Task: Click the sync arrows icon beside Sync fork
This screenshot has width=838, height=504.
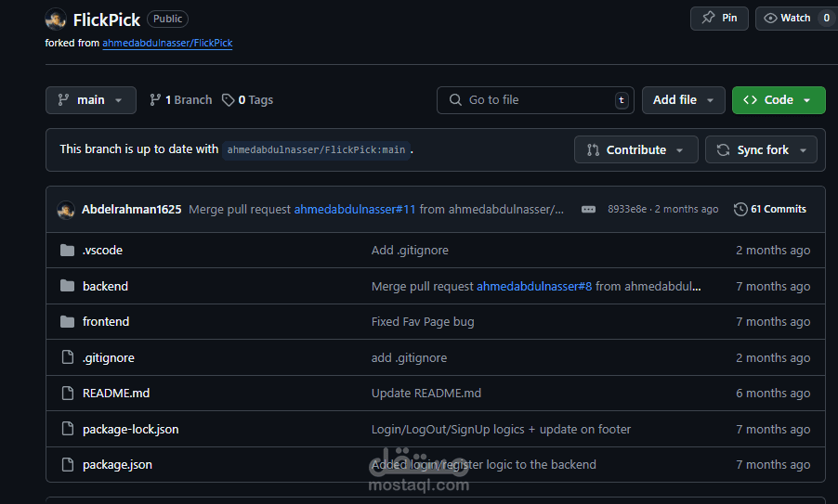Action: coord(723,150)
